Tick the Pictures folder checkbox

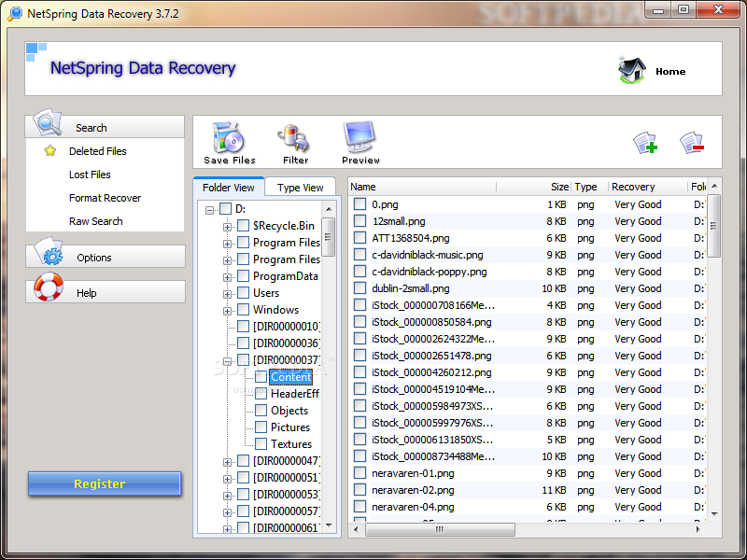tap(261, 427)
